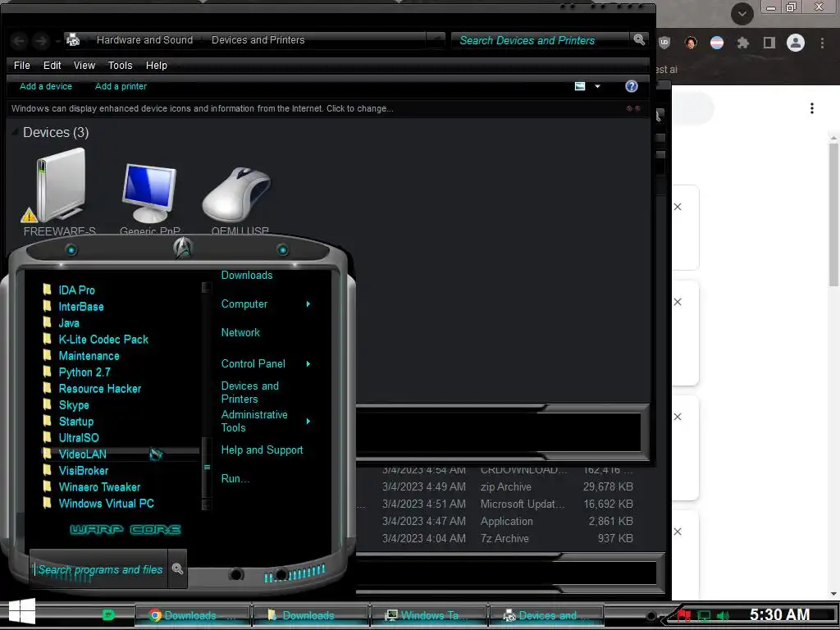Switch to Downloads Chrome taskbar button
This screenshot has width=840, height=630.
(194, 615)
